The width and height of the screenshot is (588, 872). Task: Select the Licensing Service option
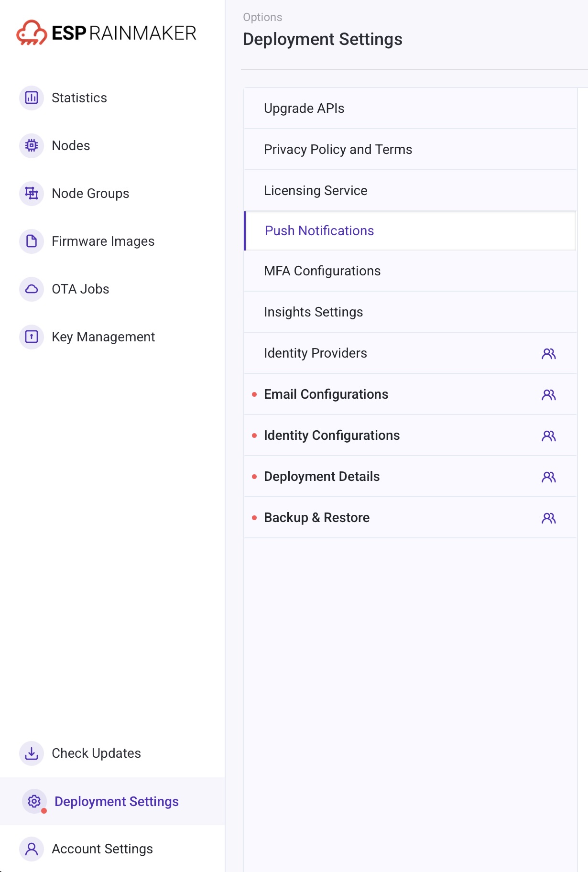click(x=316, y=191)
